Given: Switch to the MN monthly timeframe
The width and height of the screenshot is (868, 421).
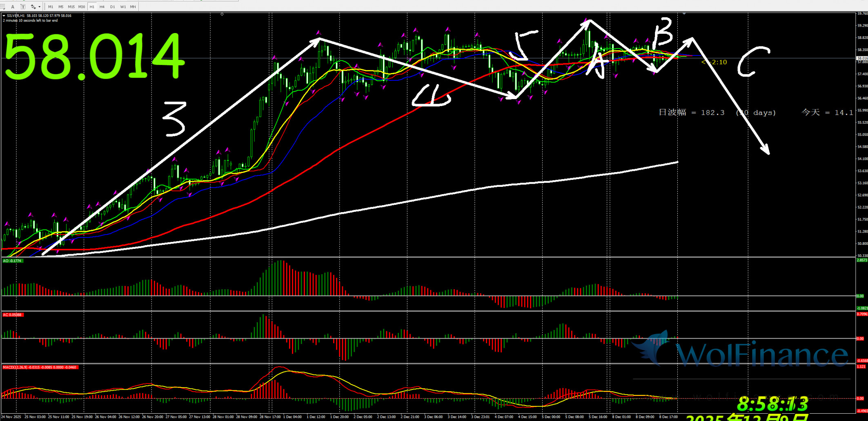Looking at the screenshot, I should pyautogui.click(x=133, y=7).
